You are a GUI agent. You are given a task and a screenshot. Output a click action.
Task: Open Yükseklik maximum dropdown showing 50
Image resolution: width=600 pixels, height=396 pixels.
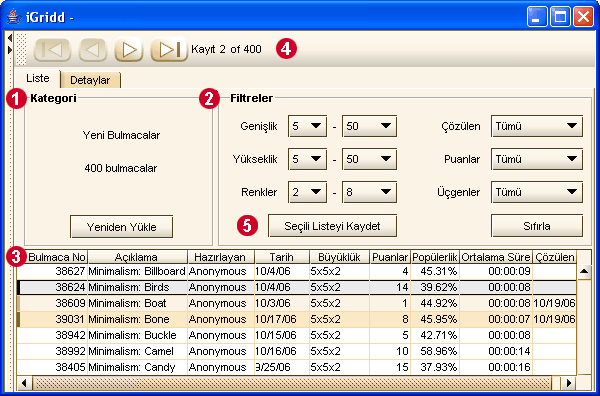point(369,159)
